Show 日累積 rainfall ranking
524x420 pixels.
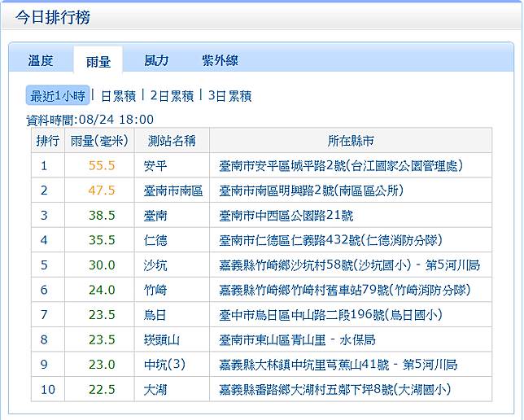(118, 96)
